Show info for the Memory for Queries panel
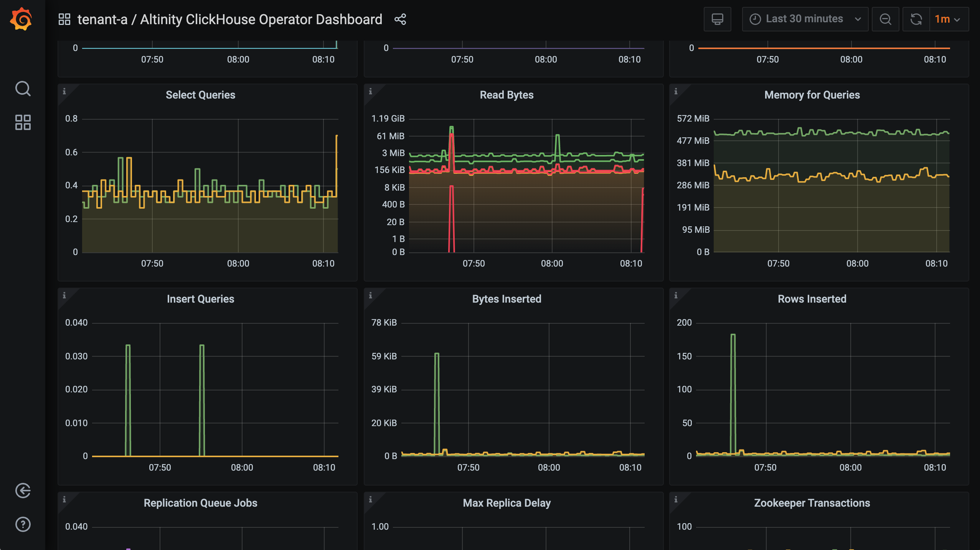 point(676,91)
